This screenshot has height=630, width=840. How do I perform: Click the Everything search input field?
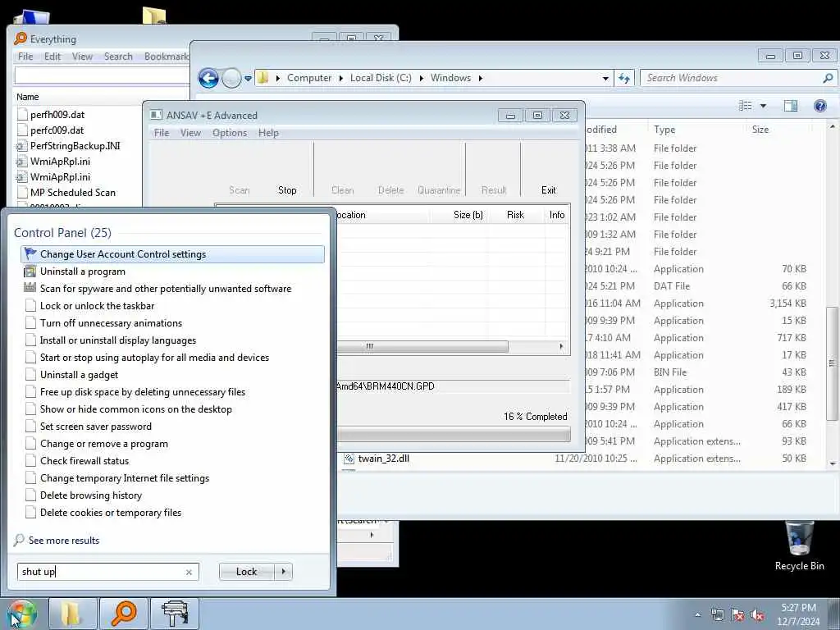(x=102, y=75)
